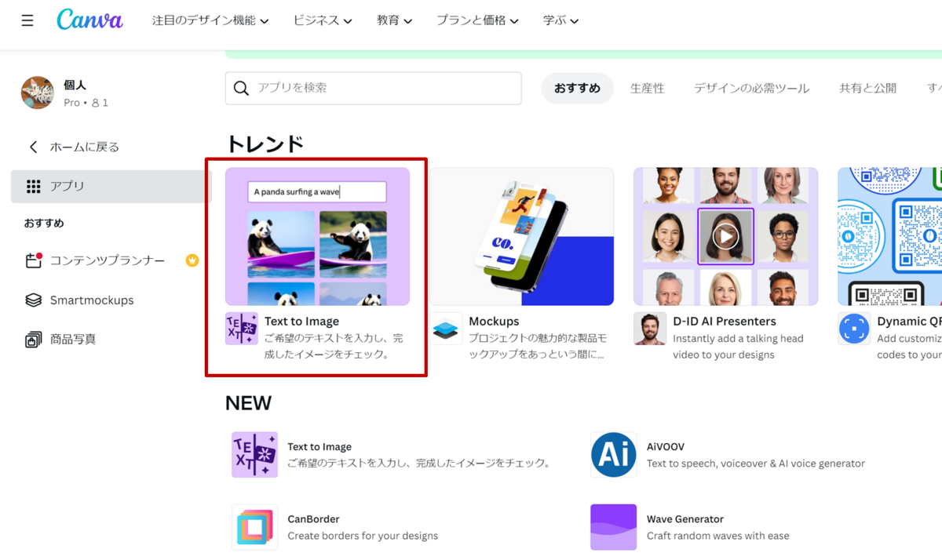This screenshot has width=942, height=560.
Task: Click the crown Pro badge icon
Action: (192, 260)
